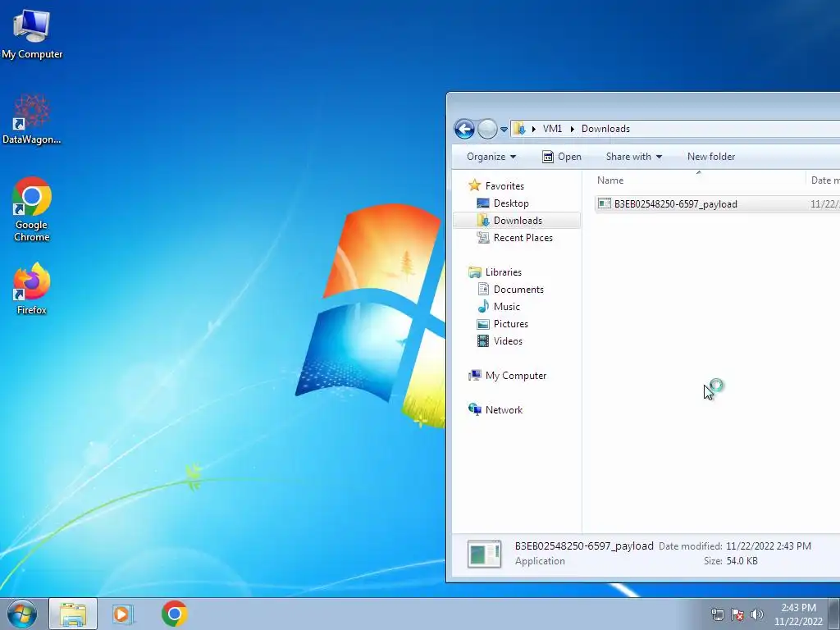Image resolution: width=840 pixels, height=630 pixels.
Task: Sort by the Name column header
Action: pos(699,180)
